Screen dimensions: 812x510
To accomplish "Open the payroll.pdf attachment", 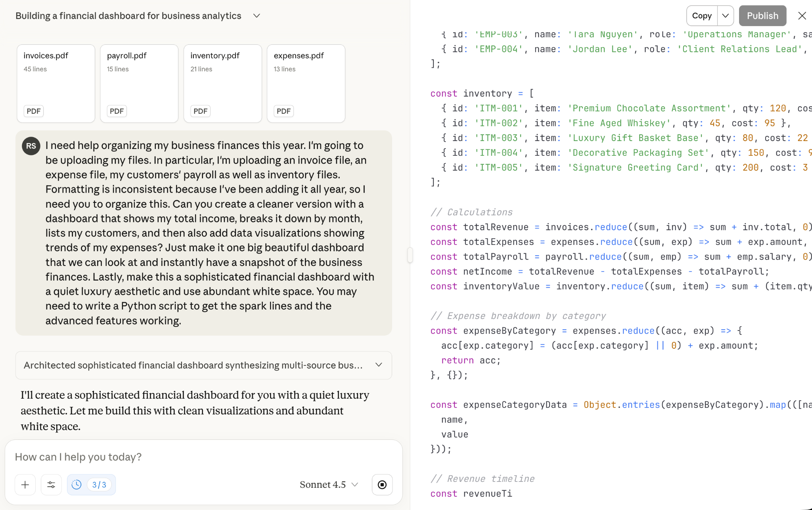I will tap(139, 83).
